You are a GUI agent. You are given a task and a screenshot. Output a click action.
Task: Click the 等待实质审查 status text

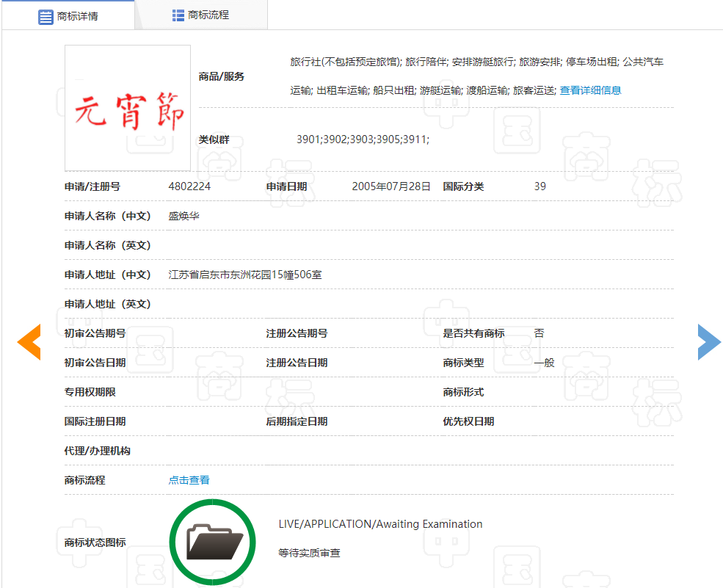(310, 553)
